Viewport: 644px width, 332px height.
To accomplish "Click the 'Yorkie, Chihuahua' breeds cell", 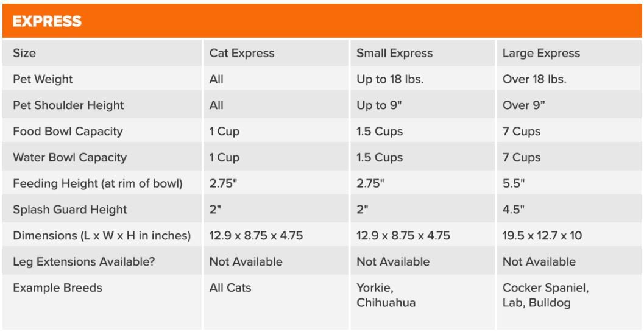I will coord(386,295).
